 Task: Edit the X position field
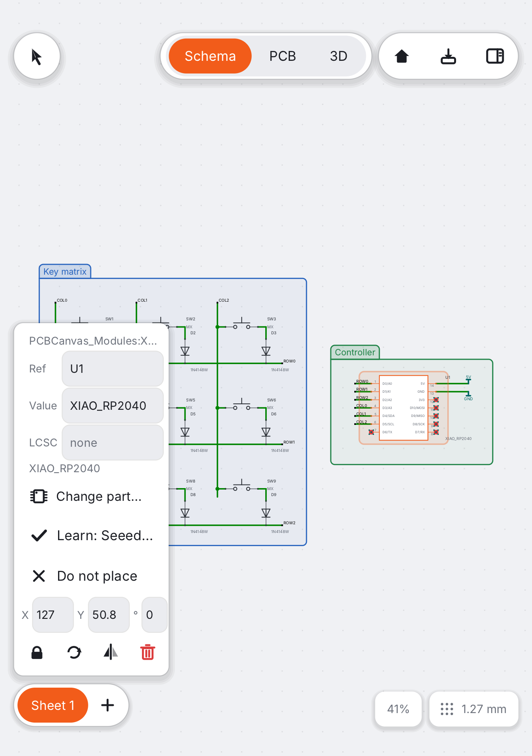click(53, 615)
